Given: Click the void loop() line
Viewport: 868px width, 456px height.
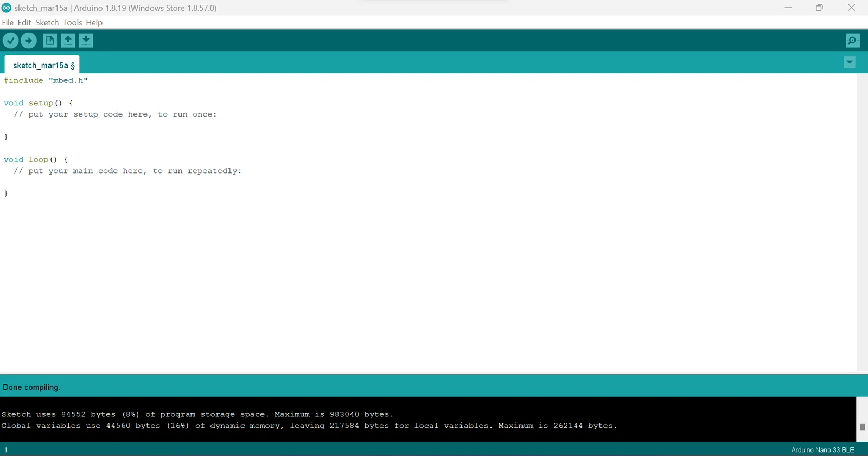Looking at the screenshot, I should point(36,159).
